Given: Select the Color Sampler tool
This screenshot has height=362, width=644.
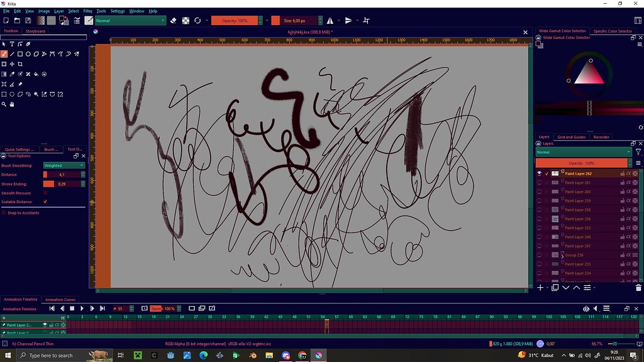Looking at the screenshot, I should point(11,74).
